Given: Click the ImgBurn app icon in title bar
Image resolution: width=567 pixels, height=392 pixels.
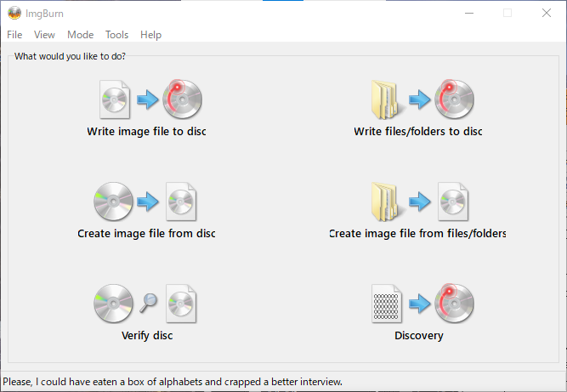Looking at the screenshot, I should point(14,14).
